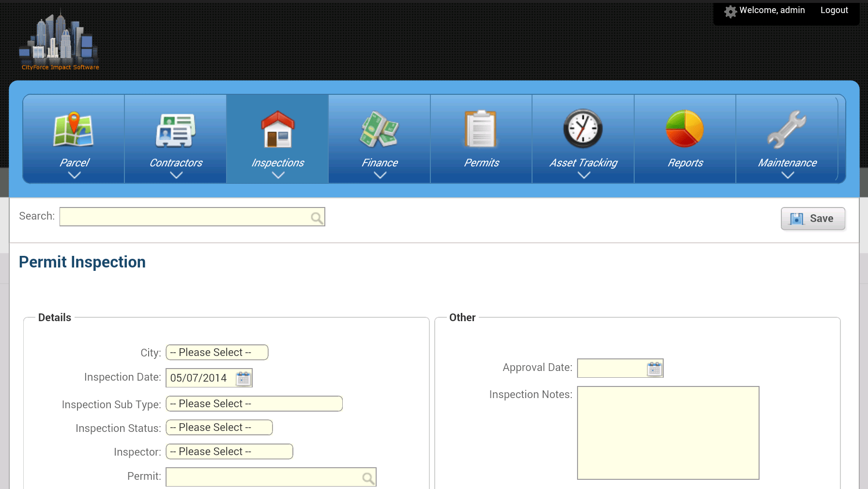
Task: Select the Reports pie chart icon
Action: tap(685, 129)
